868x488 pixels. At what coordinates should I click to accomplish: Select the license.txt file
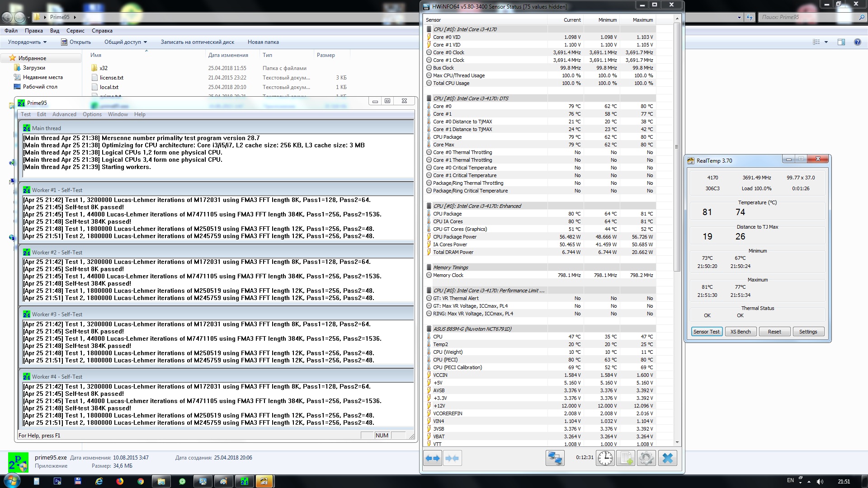tap(111, 78)
